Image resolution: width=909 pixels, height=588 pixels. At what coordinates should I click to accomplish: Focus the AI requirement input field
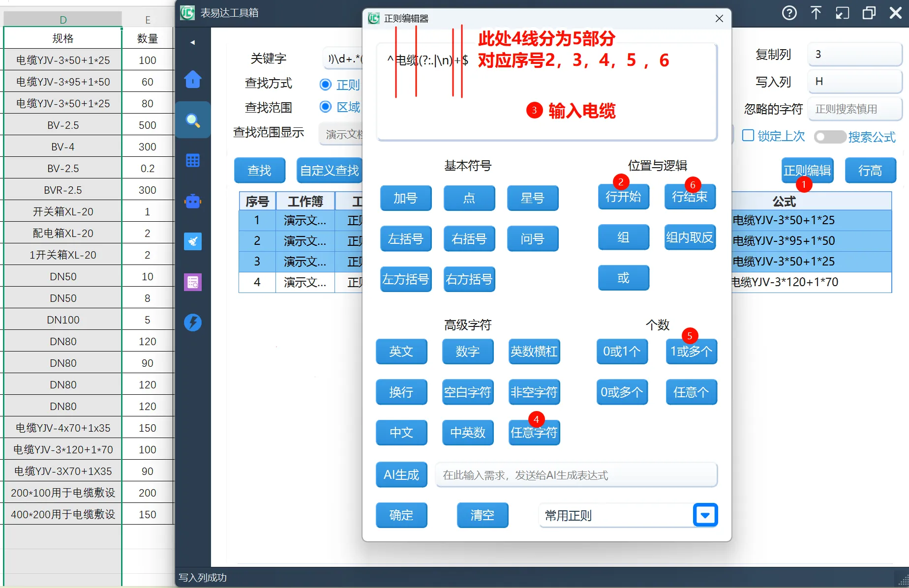coord(576,475)
